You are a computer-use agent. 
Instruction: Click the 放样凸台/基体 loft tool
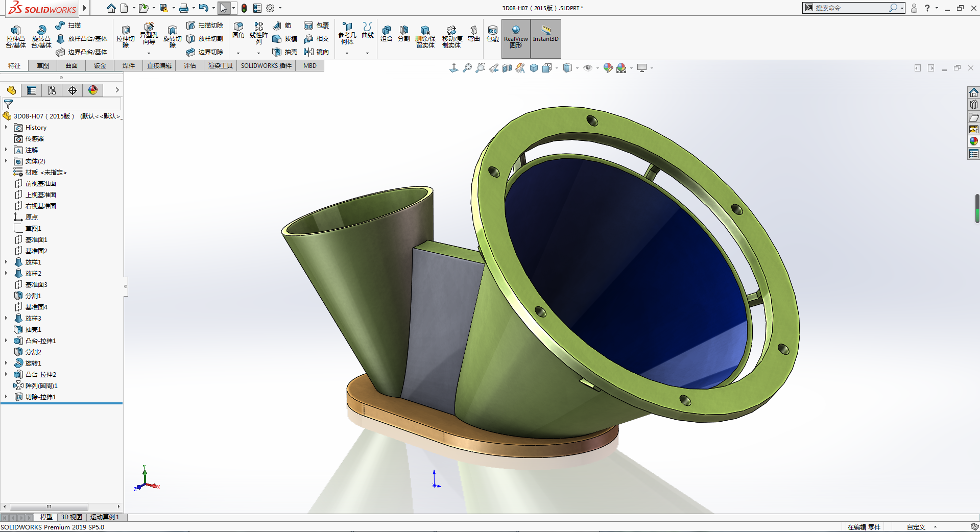(82, 38)
